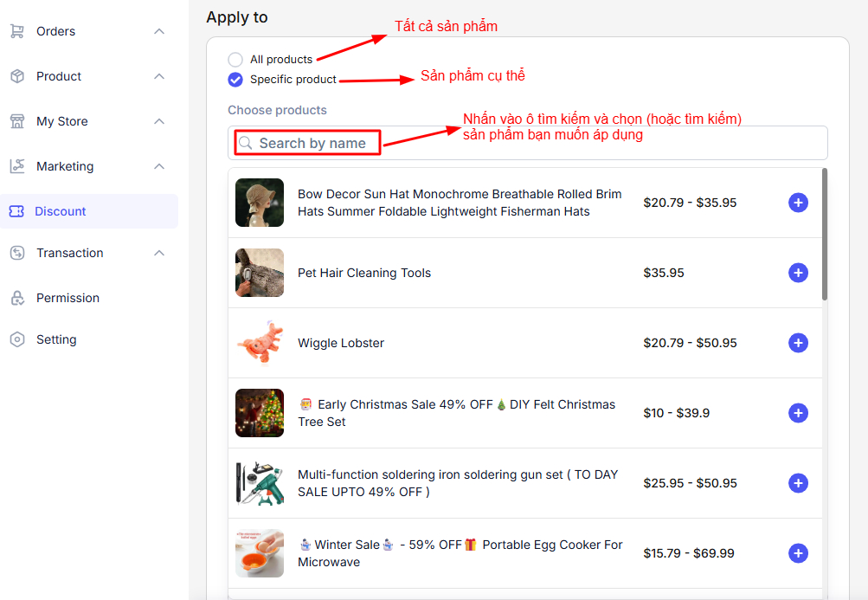Open the Discount menu item

(61, 211)
